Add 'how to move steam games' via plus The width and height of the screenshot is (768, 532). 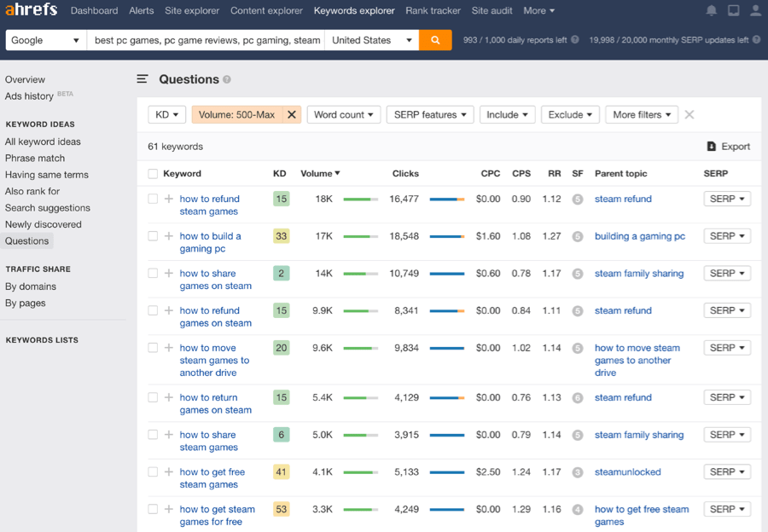[x=168, y=348]
